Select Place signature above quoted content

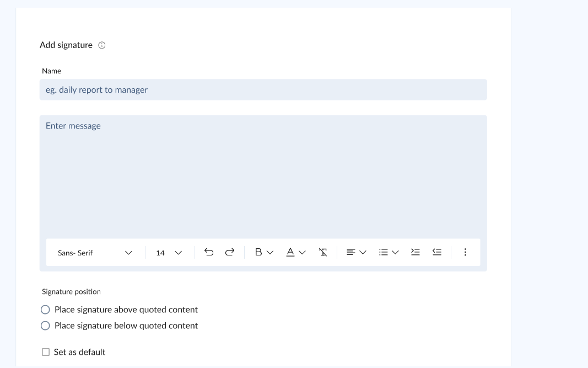pos(46,310)
